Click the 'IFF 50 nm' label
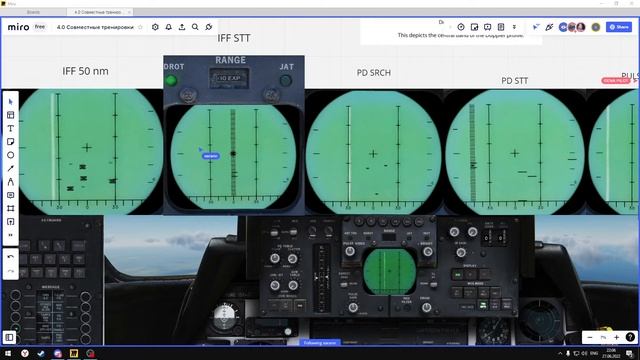 tap(85, 71)
